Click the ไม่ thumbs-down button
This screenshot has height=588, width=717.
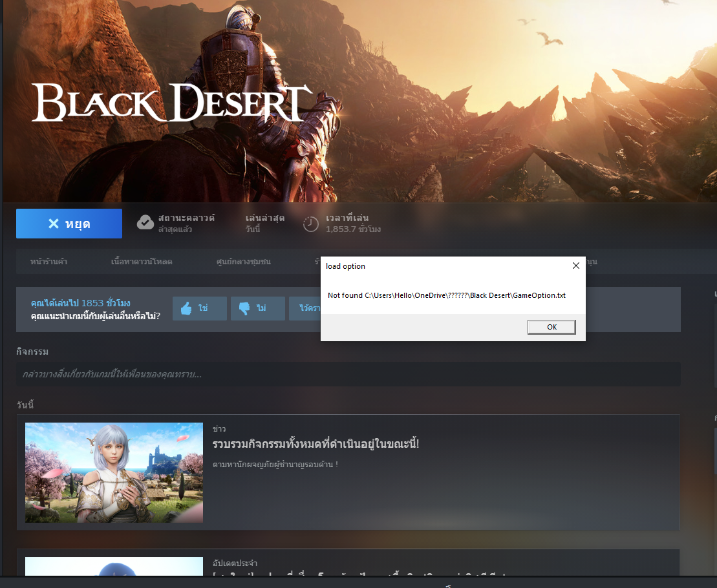[258, 308]
